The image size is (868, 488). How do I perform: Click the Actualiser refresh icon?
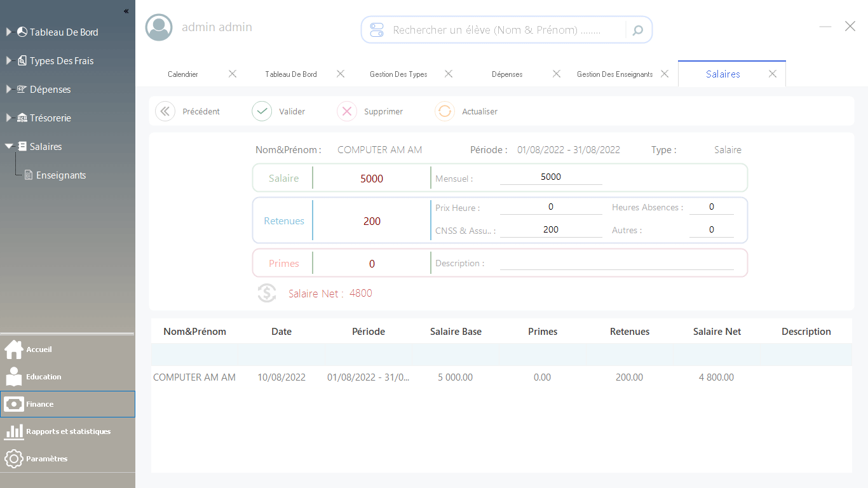point(445,111)
